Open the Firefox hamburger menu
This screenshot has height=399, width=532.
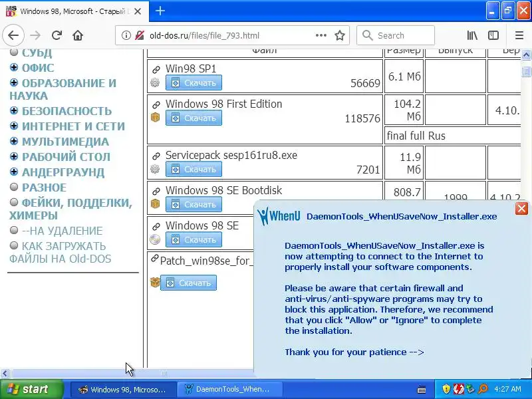point(519,35)
